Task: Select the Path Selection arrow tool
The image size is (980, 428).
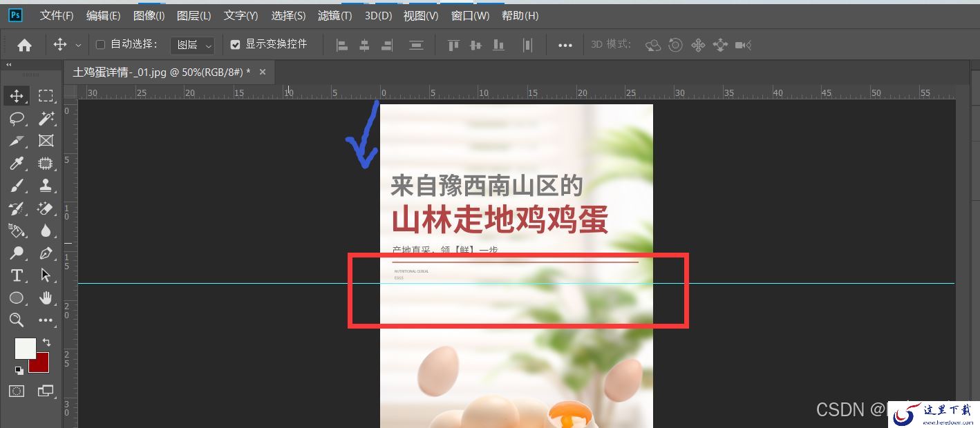Action: click(46, 275)
